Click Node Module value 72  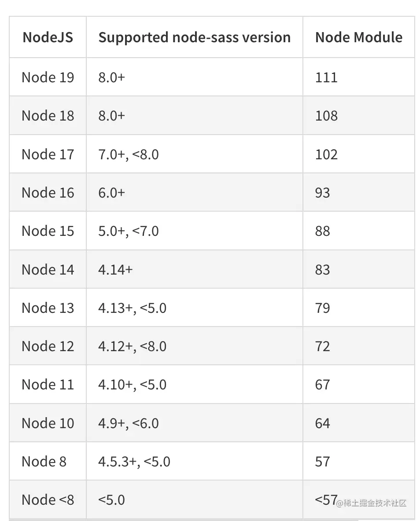322,346
